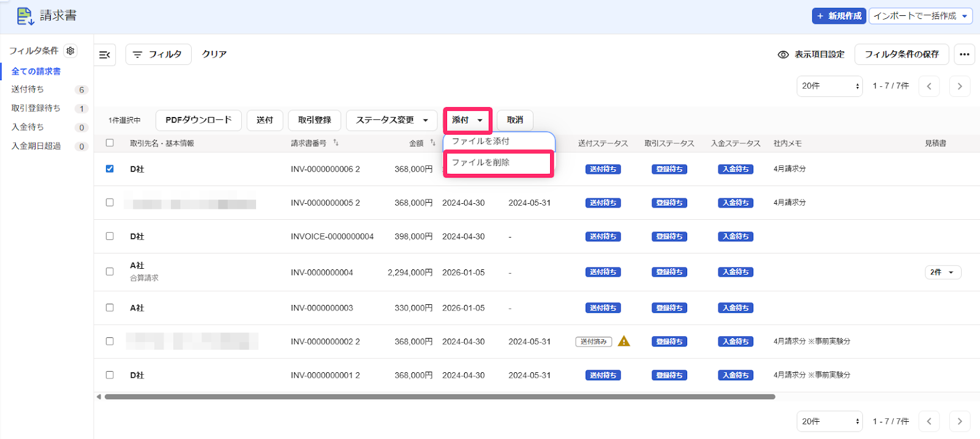Click 取引先名・基本情報 column header

tap(162, 143)
